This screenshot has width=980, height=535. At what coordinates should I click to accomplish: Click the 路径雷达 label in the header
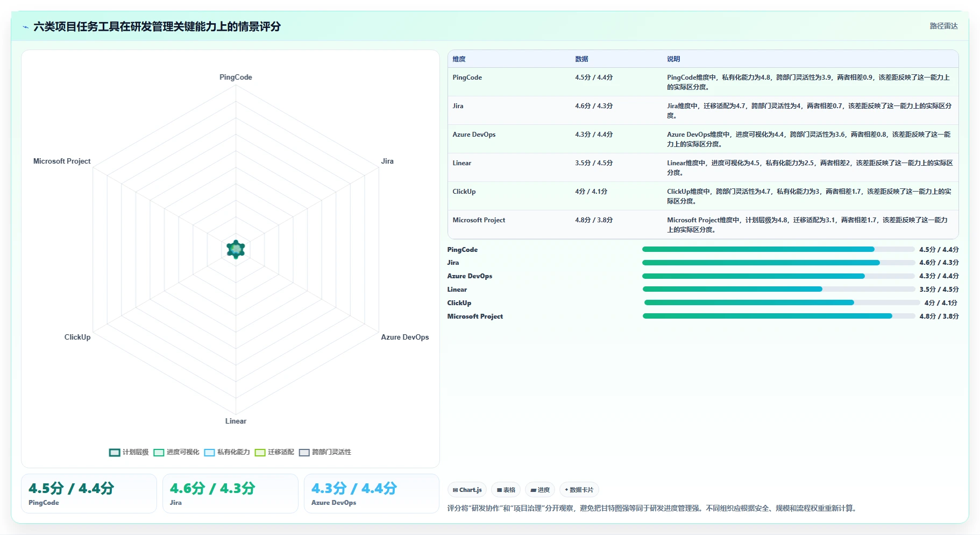[943, 26]
